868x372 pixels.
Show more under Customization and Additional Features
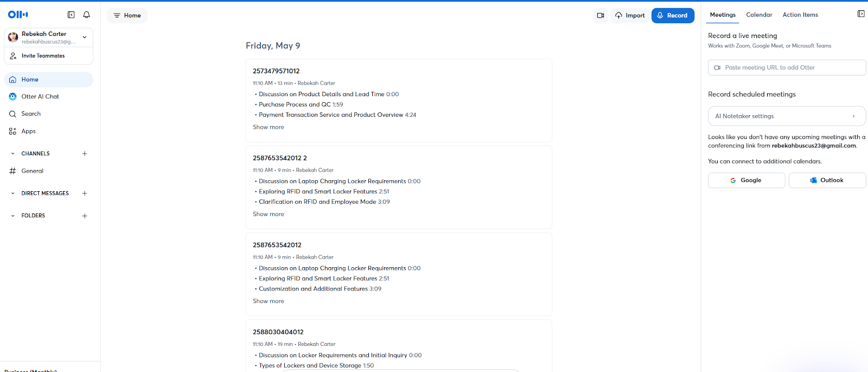tap(269, 301)
